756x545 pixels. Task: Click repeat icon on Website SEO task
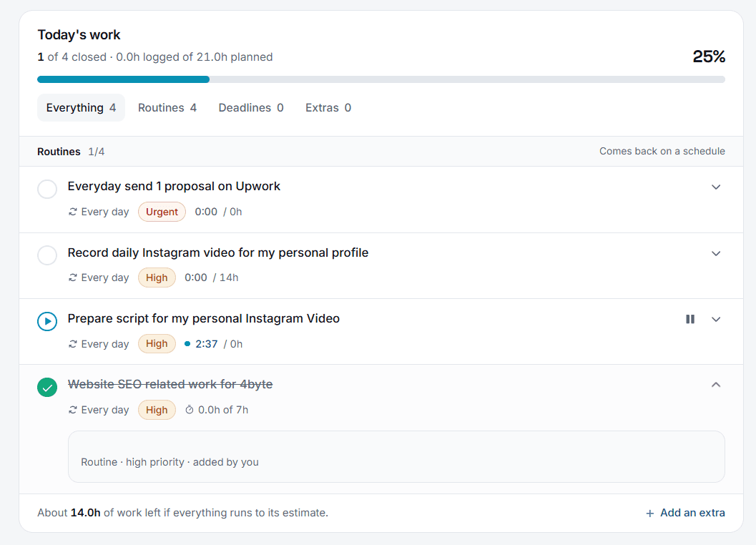tap(73, 410)
